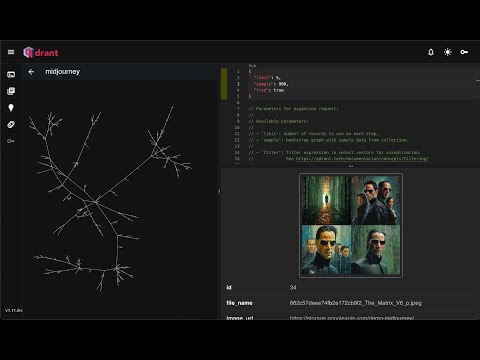Image resolution: width=480 pixels, height=360 pixels.
Task: Click the RUN code lens above the request
Action: pos(252,66)
